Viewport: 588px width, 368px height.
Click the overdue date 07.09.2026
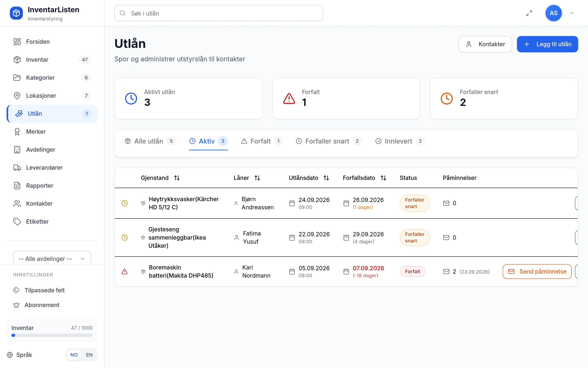(x=368, y=268)
